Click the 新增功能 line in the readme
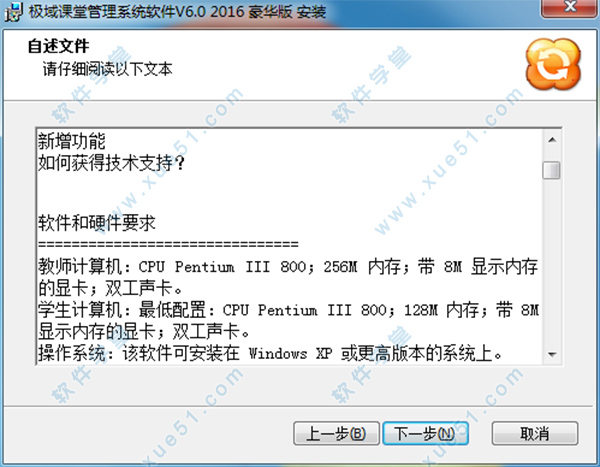600x467 pixels. 72,142
